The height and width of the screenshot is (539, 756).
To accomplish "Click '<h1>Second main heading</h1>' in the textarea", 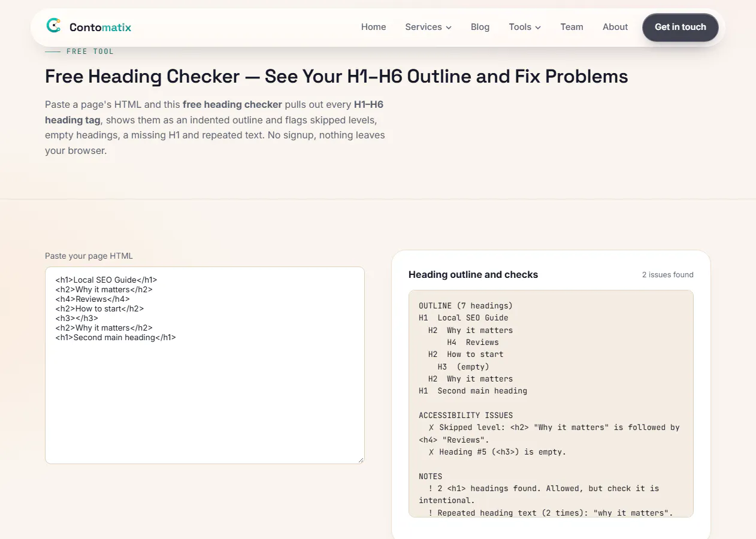I will pos(116,337).
